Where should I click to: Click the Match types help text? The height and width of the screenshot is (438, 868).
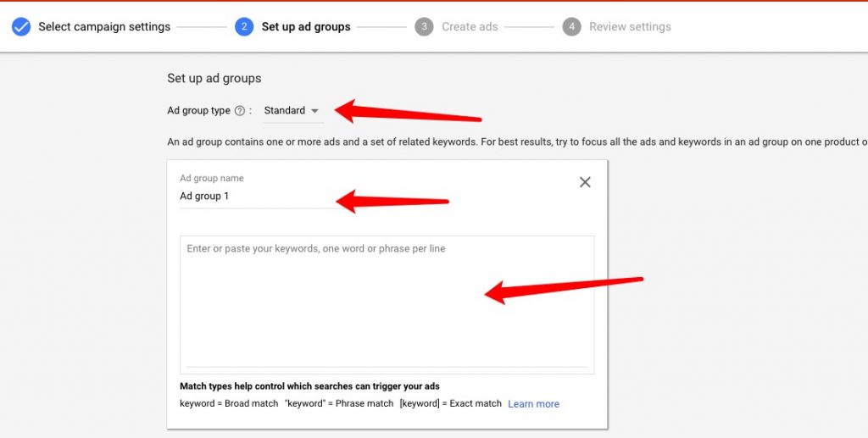click(310, 386)
